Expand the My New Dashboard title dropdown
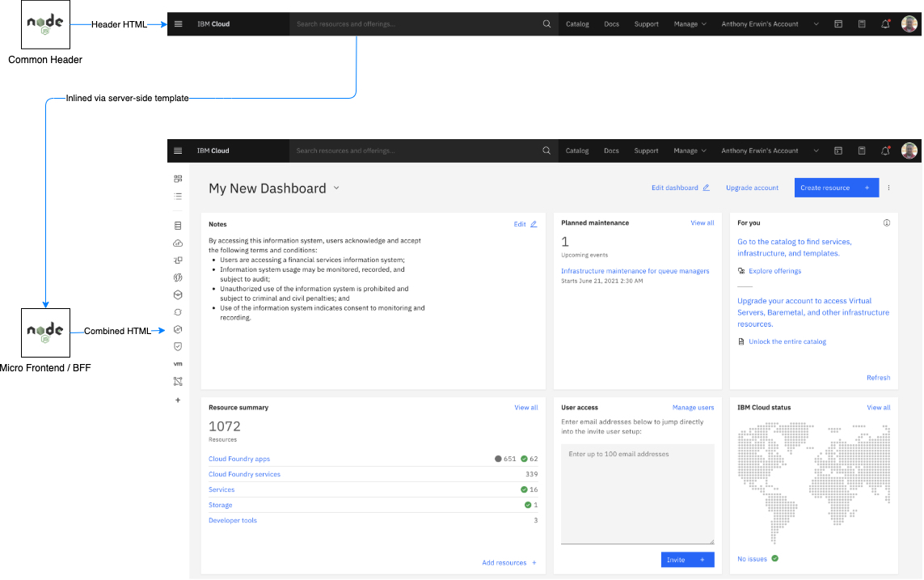 [336, 188]
